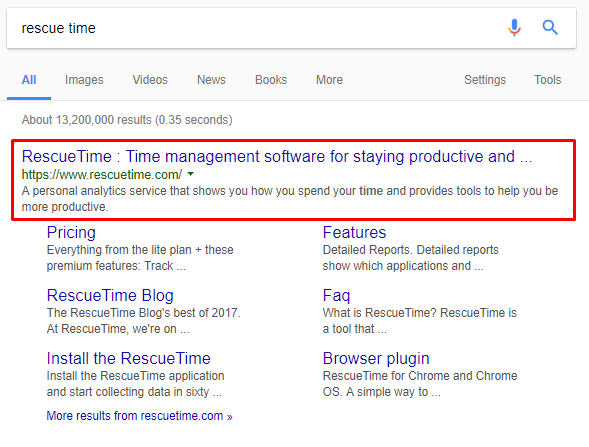Viewport: 589px width, 447px height.
Task: Switch to the Images tab
Action: pos(84,80)
